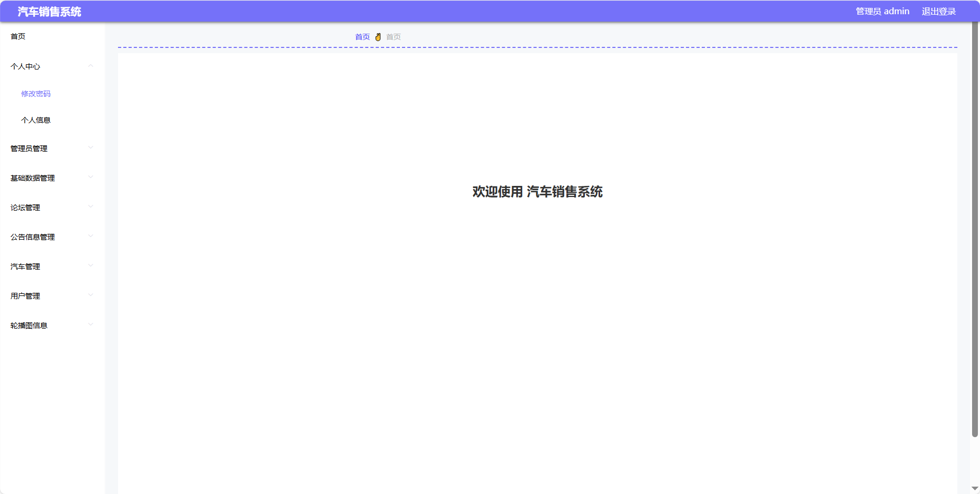
Task: Click the 管理员 admin label in header
Action: pos(883,12)
